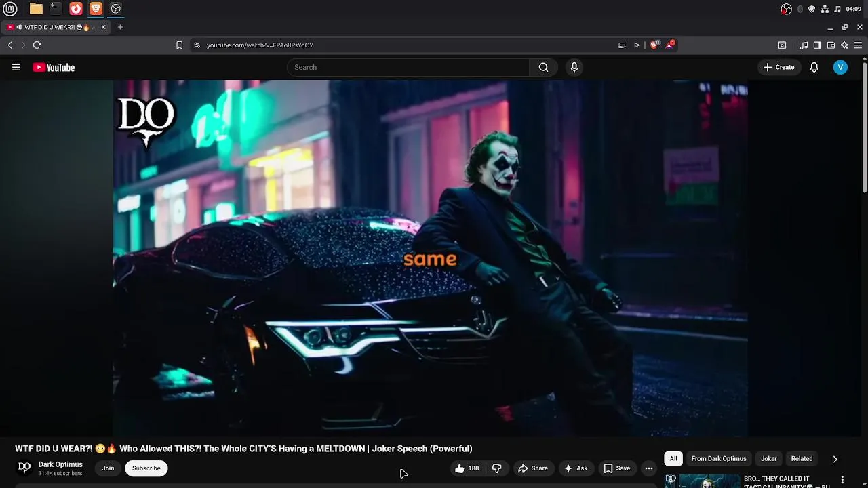The height and width of the screenshot is (488, 868).
Task: Click the search-tabs icon in browser toolbar
Action: [782, 45]
